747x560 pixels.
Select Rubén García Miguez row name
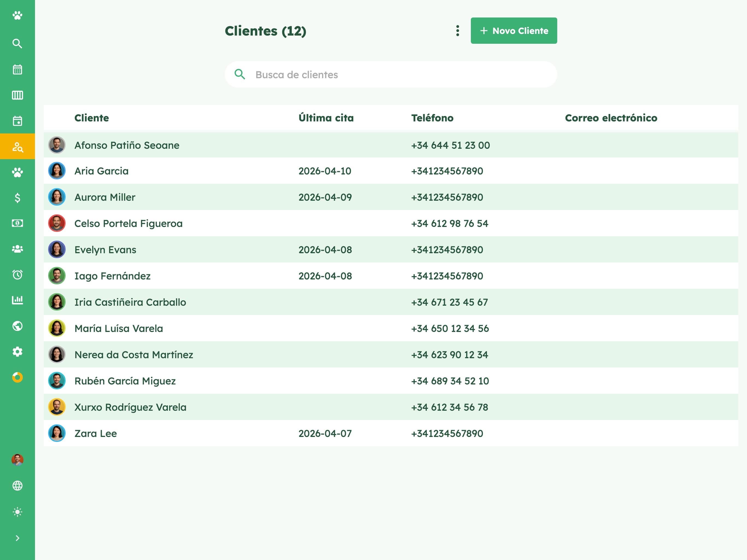pyautogui.click(x=125, y=381)
